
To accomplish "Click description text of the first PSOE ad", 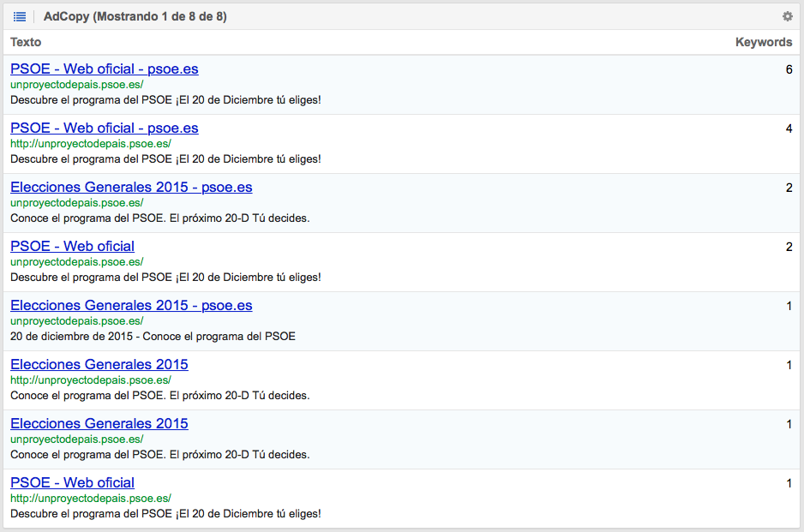I will point(165,100).
